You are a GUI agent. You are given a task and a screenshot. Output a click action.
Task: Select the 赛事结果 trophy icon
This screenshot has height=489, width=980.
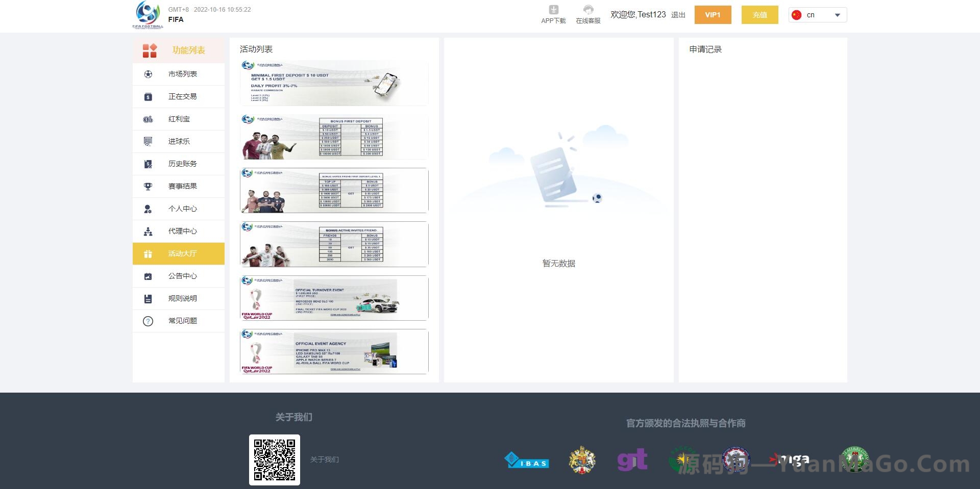tap(148, 186)
